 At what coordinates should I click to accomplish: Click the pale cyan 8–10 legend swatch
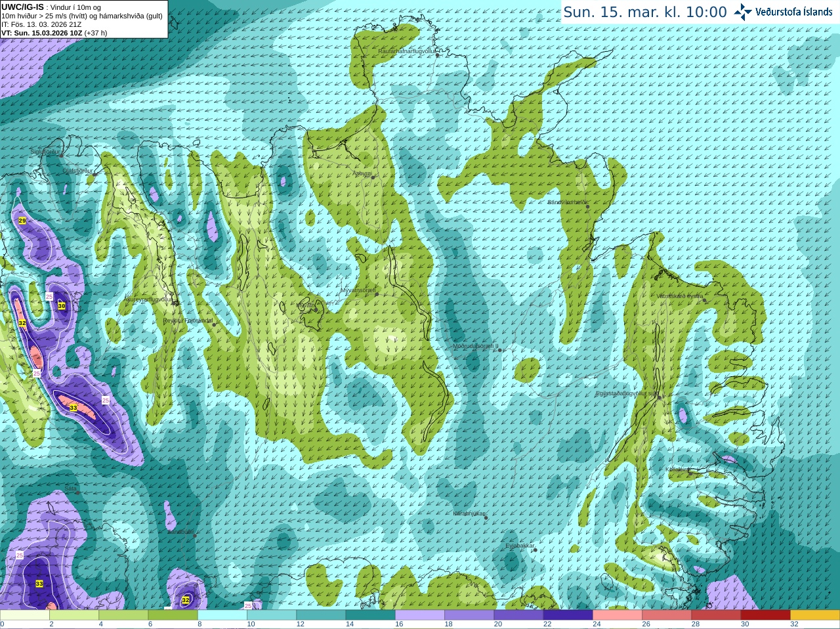pos(222,615)
